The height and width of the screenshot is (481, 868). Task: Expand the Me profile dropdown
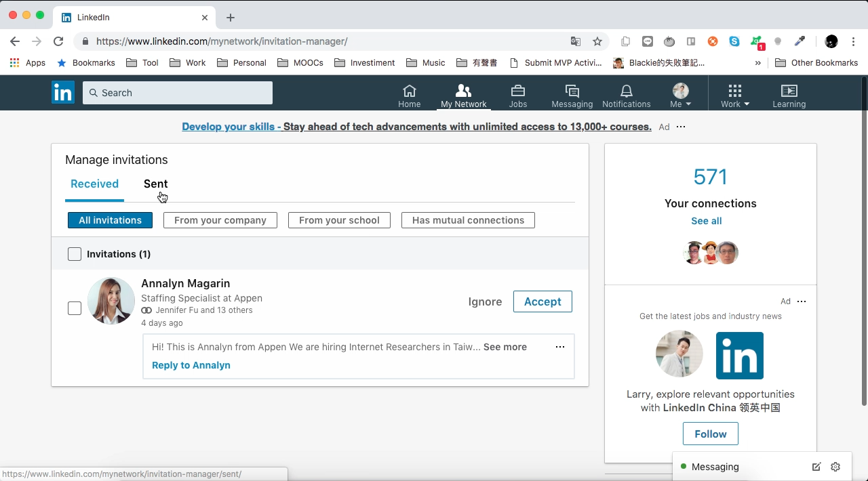pyautogui.click(x=681, y=96)
